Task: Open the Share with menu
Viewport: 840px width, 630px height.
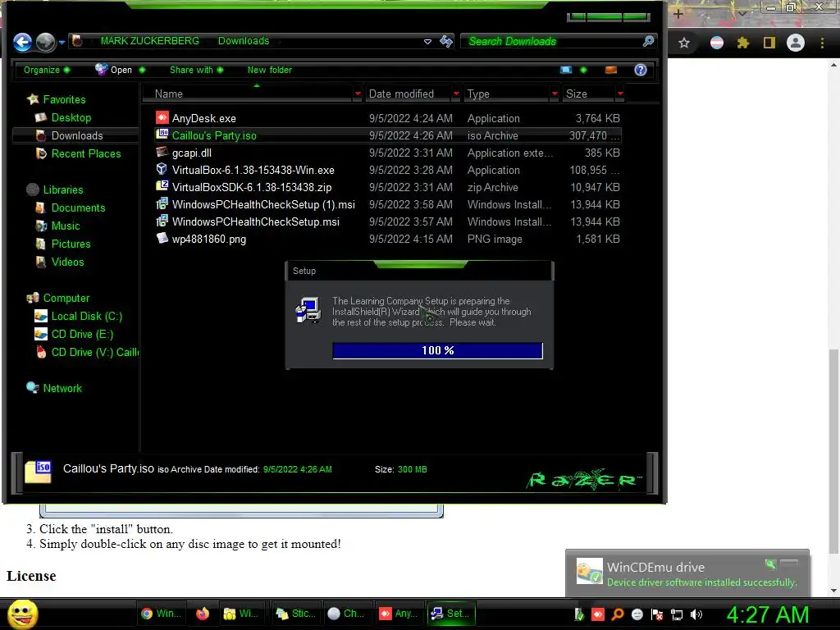Action: click(x=196, y=70)
